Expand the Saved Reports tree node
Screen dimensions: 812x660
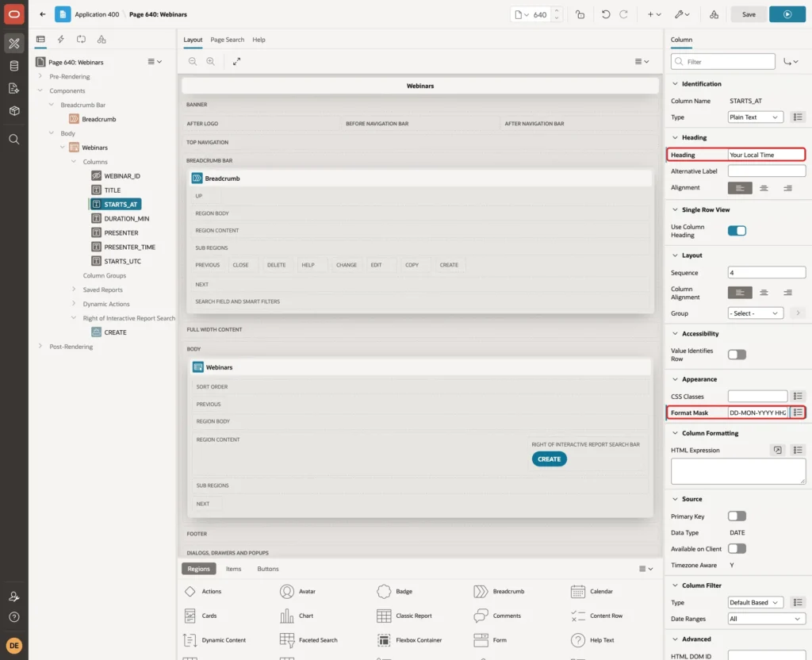(74, 289)
